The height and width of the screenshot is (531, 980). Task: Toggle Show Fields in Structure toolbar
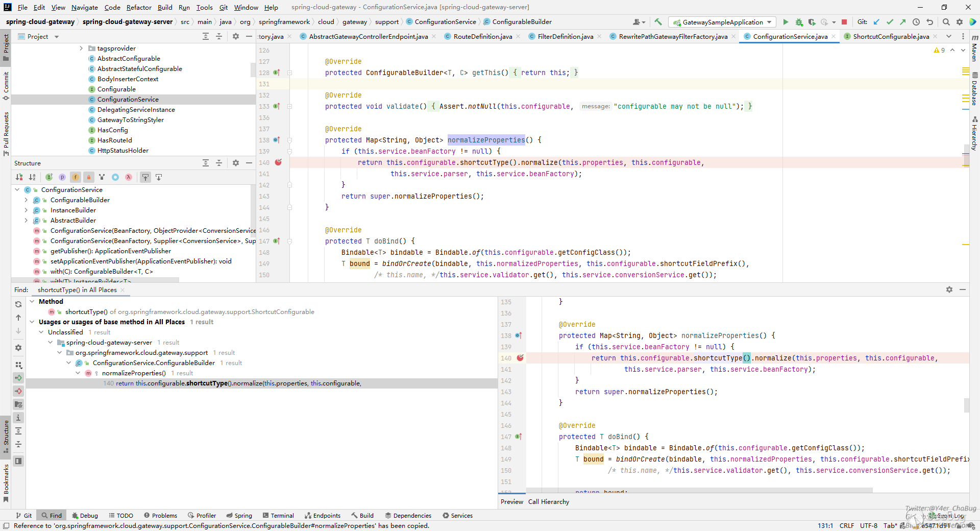pyautogui.click(x=76, y=177)
